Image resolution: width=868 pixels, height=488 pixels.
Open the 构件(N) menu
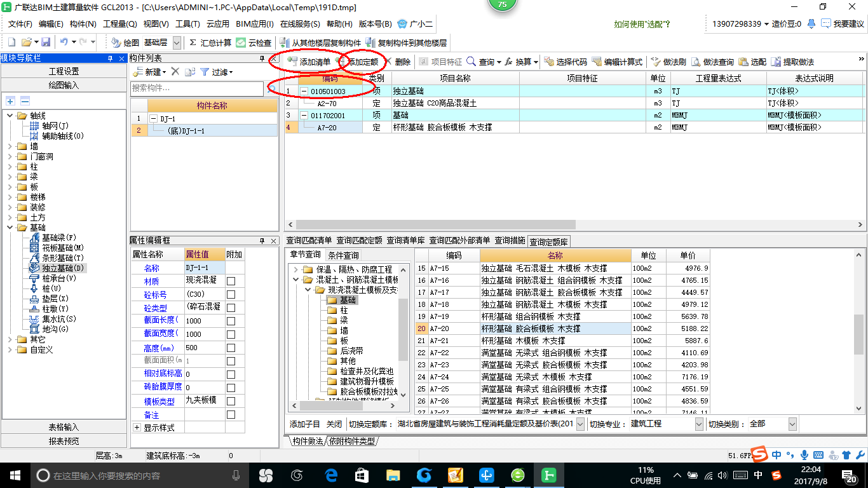pyautogui.click(x=83, y=24)
